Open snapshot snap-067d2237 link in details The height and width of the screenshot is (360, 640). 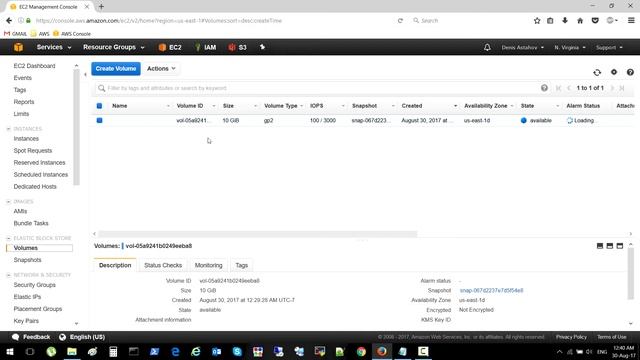coord(491,291)
